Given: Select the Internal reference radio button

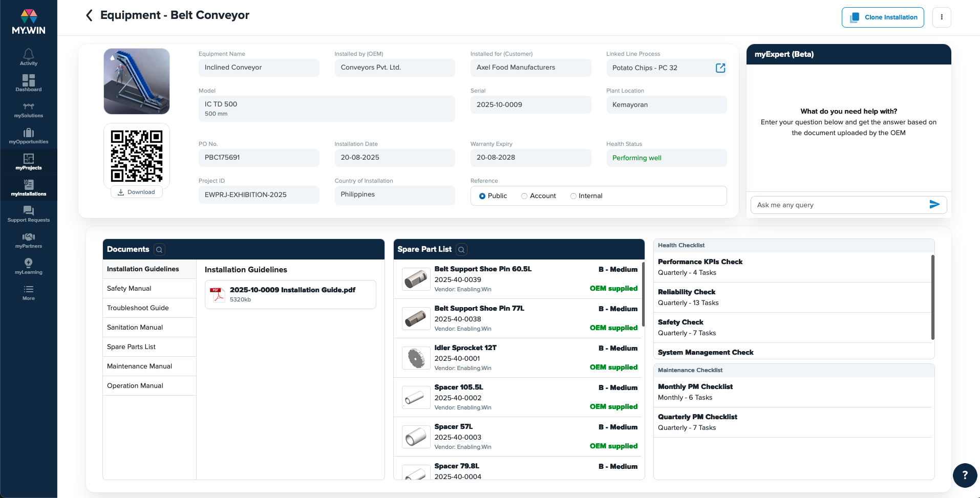Looking at the screenshot, I should [573, 196].
